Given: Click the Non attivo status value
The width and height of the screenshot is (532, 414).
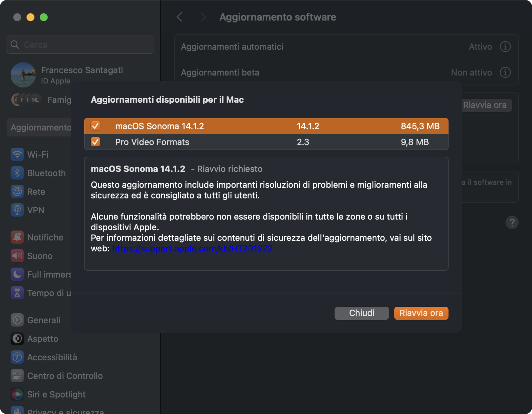Looking at the screenshot, I should [471, 73].
